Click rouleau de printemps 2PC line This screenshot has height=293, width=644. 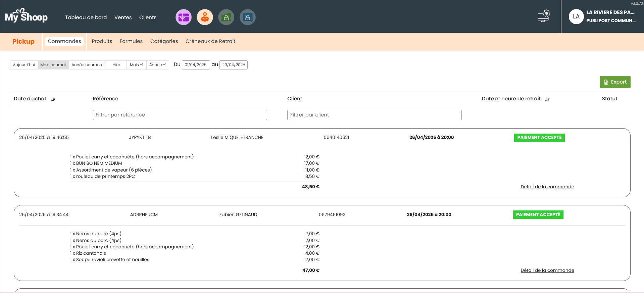103,176
